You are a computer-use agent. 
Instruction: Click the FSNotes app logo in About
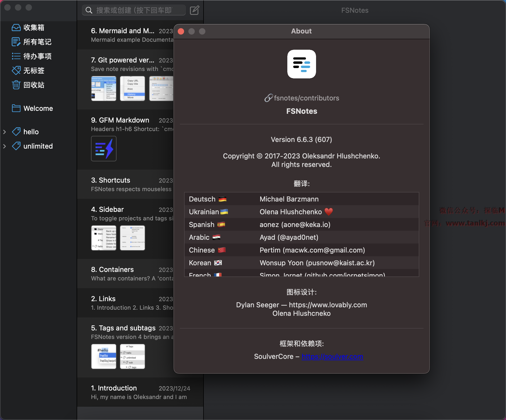(x=301, y=64)
